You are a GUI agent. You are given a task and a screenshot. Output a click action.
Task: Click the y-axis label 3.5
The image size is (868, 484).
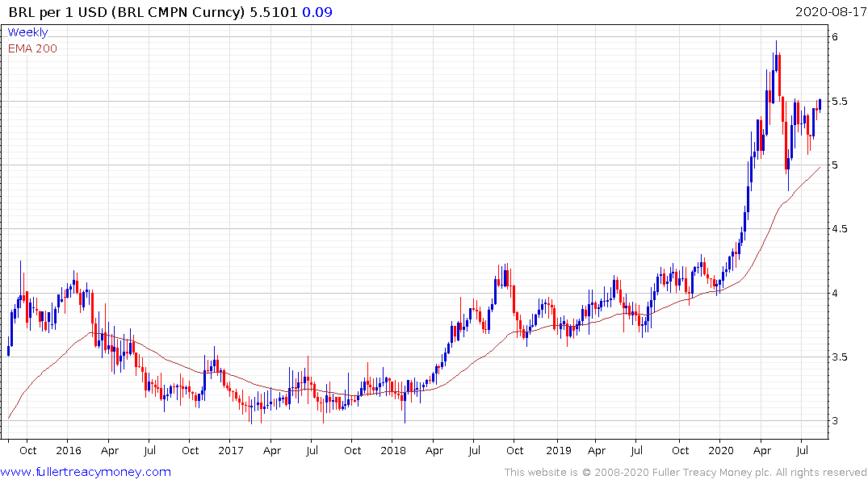tap(839, 357)
